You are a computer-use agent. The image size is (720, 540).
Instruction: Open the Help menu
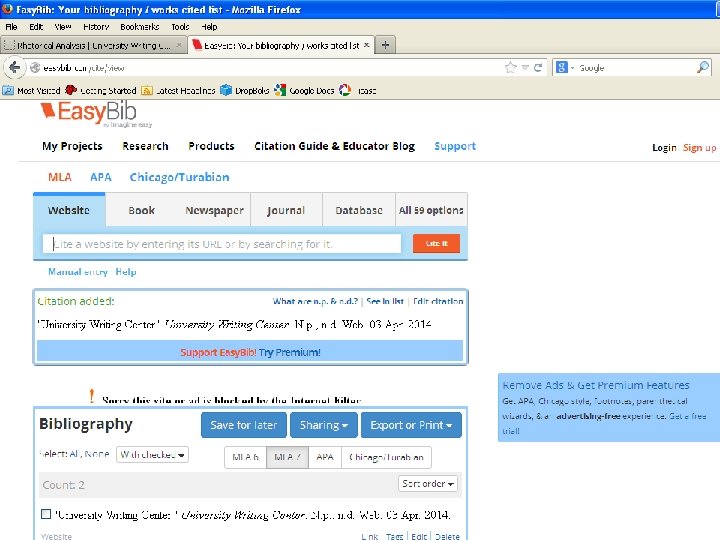[209, 27]
